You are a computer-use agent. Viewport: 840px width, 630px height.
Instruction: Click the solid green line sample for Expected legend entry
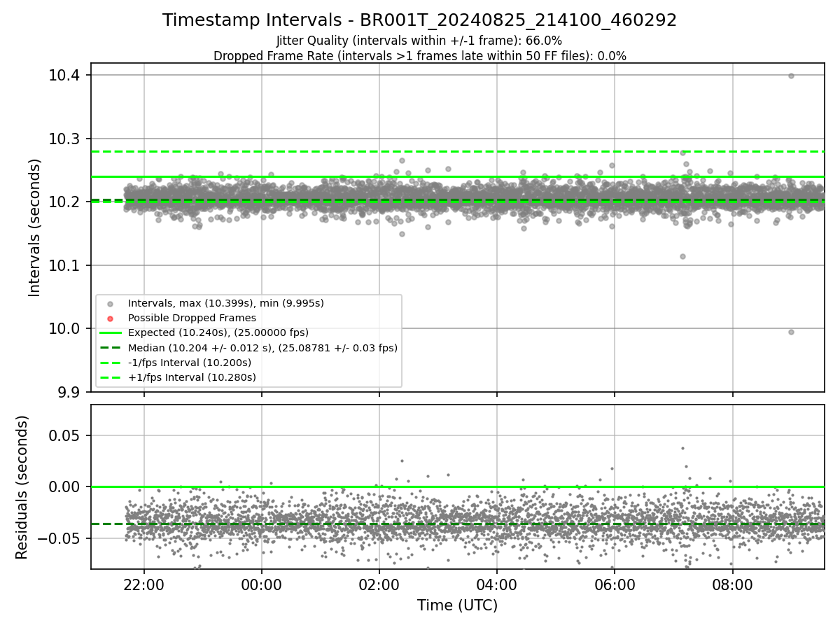tap(110, 333)
